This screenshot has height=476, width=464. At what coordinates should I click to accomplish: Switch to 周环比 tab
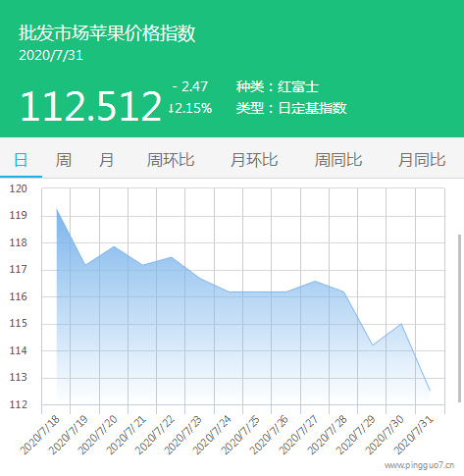pyautogui.click(x=171, y=160)
